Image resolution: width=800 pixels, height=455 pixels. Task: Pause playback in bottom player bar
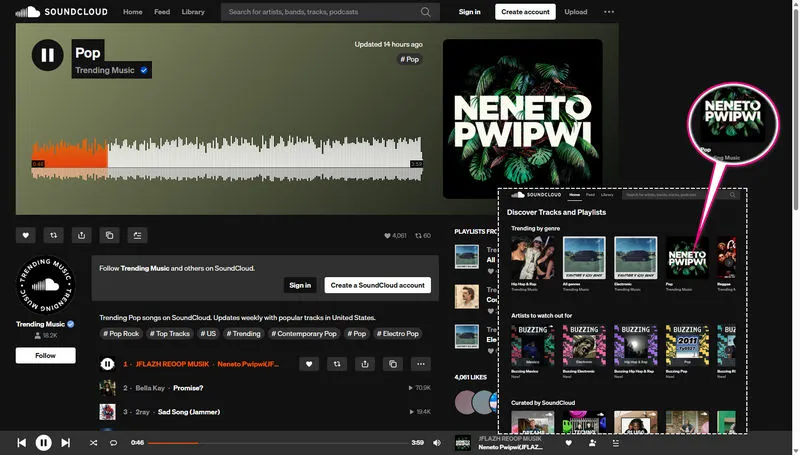coord(43,443)
